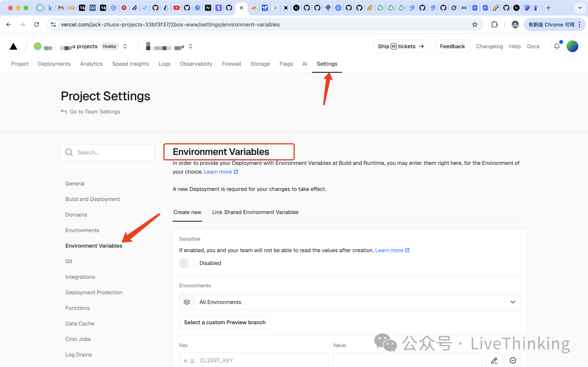588x367 pixels.
Task: Click the Vercel triangle logo
Action: [x=13, y=46]
